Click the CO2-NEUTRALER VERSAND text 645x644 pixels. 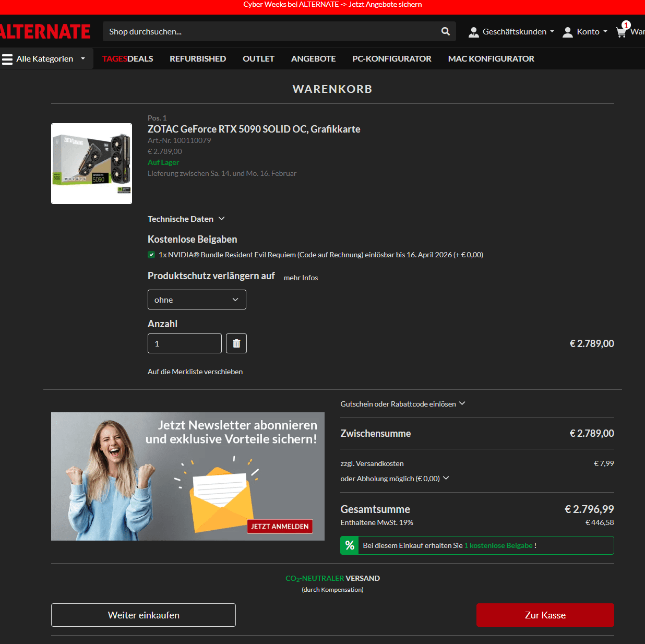(332, 578)
